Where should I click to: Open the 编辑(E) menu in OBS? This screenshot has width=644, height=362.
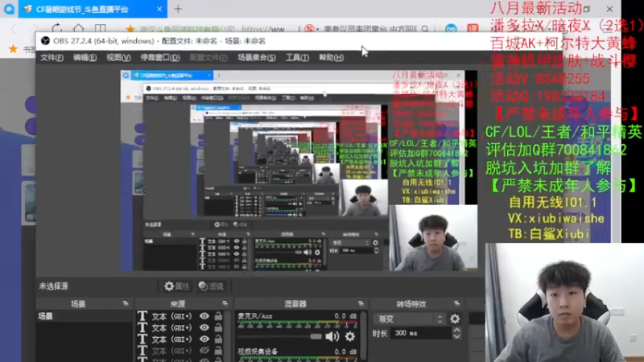(x=85, y=57)
